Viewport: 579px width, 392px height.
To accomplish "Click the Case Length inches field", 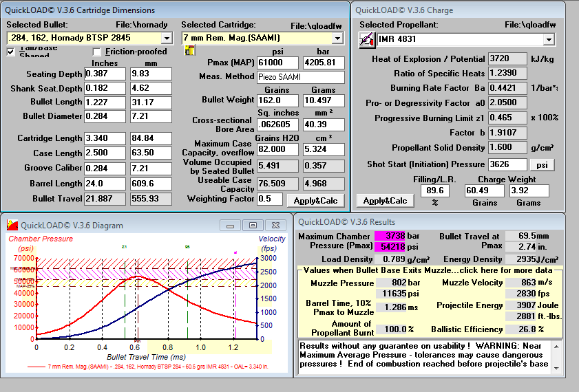I will 105,153.
